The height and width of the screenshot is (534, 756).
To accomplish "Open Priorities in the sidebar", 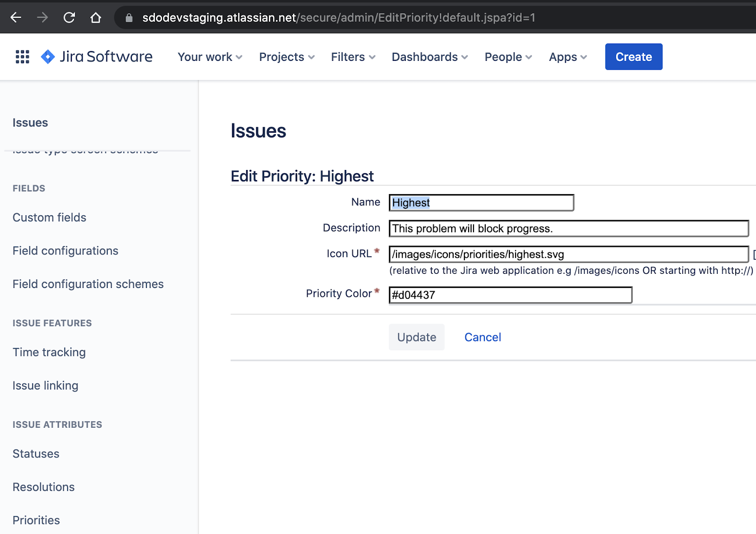I will pyautogui.click(x=36, y=520).
